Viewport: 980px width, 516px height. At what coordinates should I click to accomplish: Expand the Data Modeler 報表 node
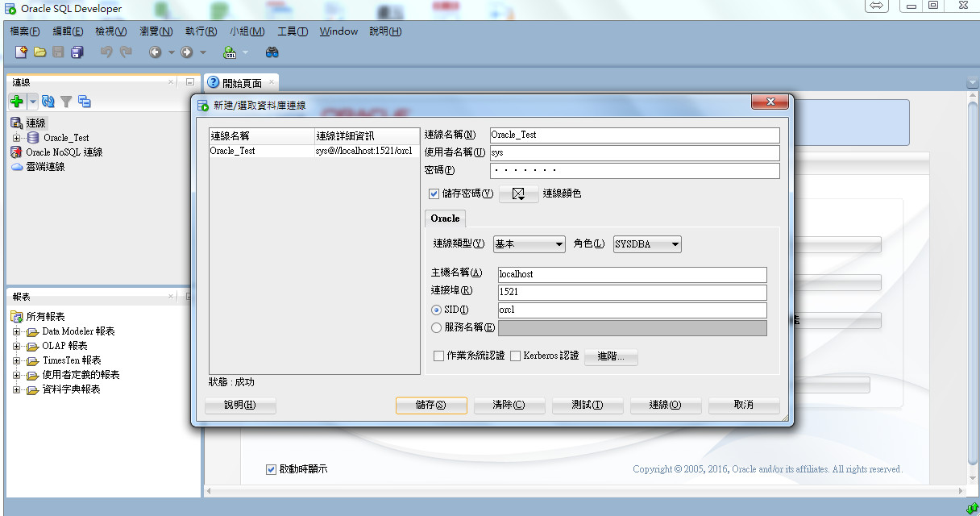click(16, 331)
